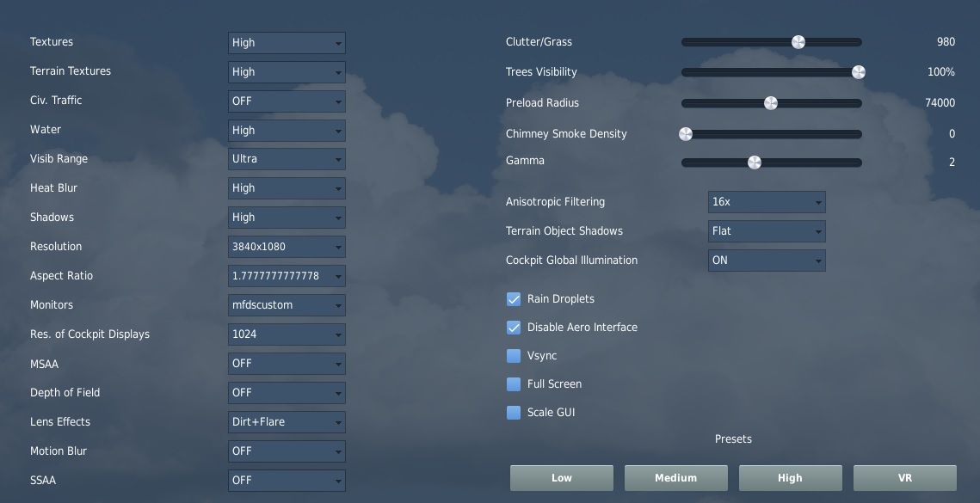Click the Preload Radius value 74000
980x503 pixels.
(x=940, y=103)
